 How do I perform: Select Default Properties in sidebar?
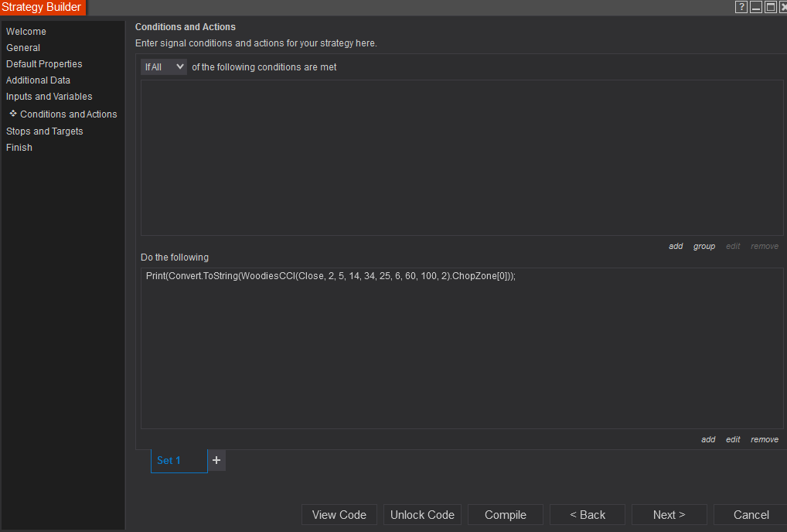pyautogui.click(x=44, y=64)
